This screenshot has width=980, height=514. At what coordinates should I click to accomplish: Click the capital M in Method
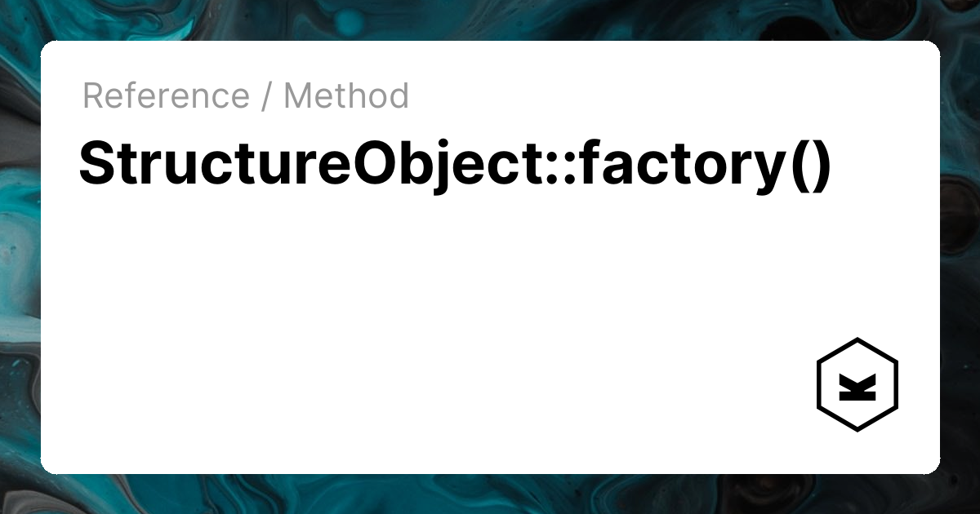click(299, 96)
